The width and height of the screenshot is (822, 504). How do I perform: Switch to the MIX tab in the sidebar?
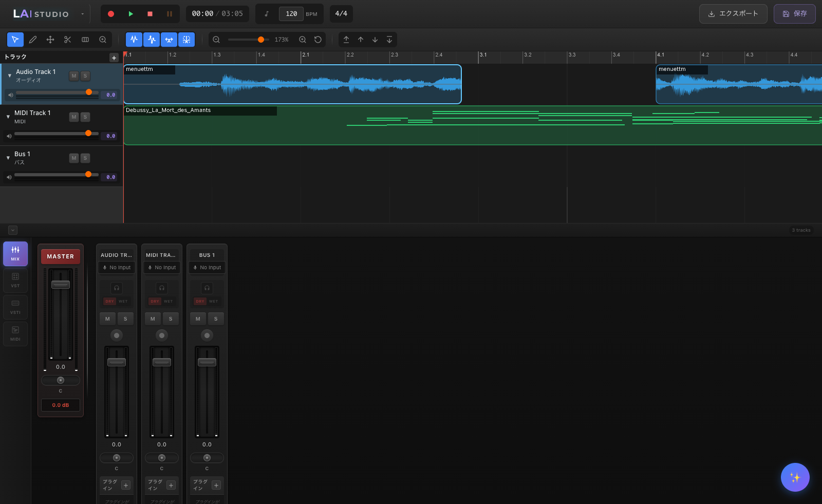coord(15,253)
